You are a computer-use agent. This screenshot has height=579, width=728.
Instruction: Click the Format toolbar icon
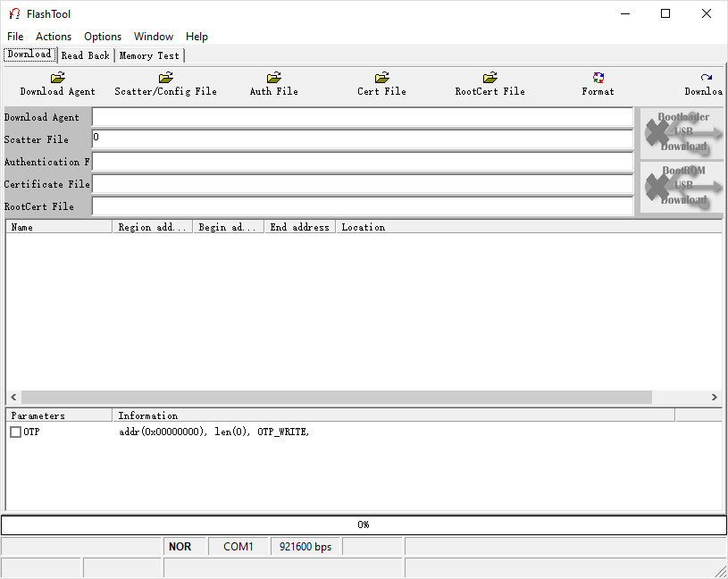598,78
